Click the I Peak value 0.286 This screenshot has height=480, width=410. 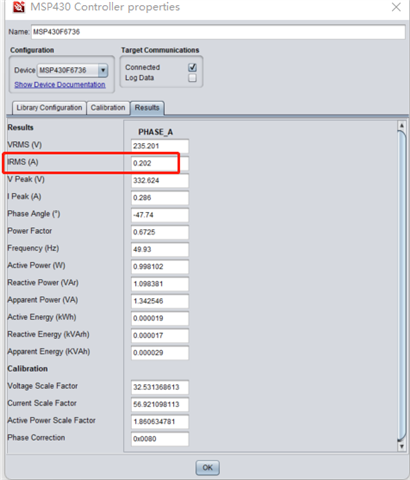[160, 198]
